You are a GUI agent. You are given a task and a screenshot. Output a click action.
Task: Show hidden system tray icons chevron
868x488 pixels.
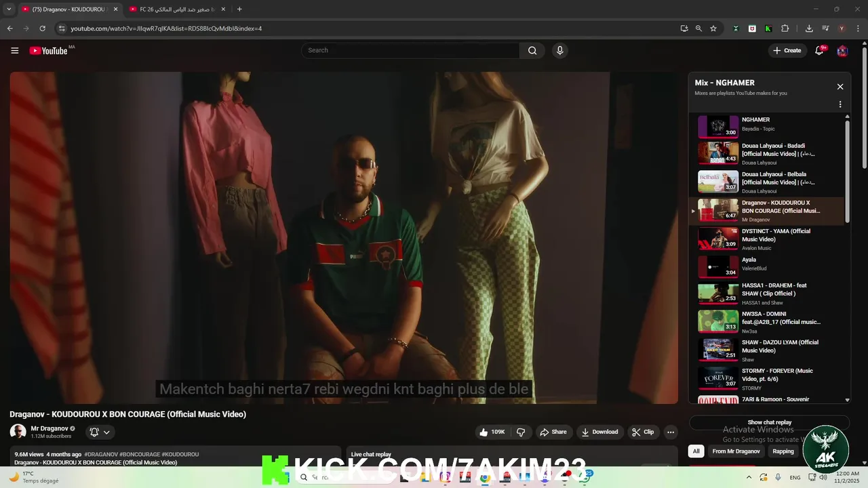749,477
